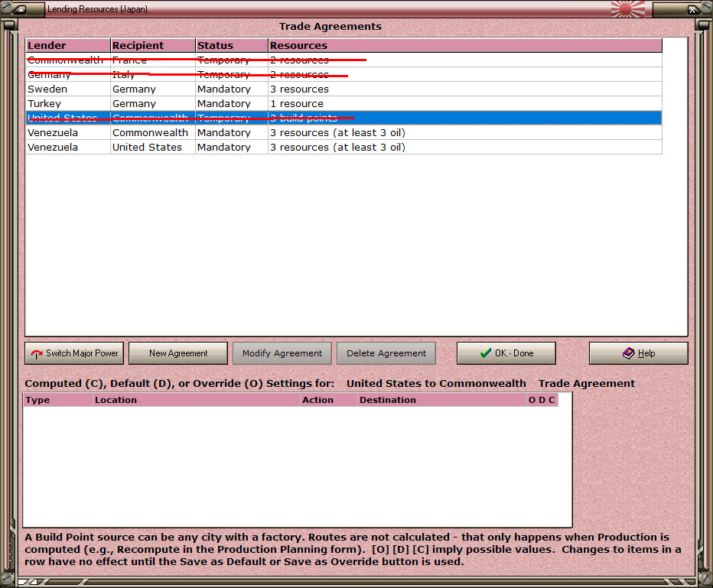The width and height of the screenshot is (713, 588).
Task: Open the Help button
Action: point(639,353)
